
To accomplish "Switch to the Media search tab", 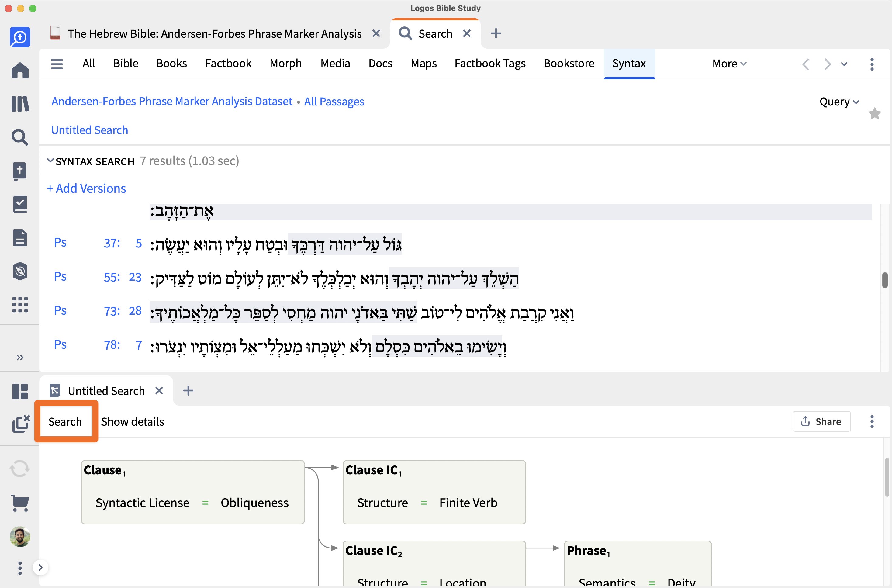I will coord(335,63).
